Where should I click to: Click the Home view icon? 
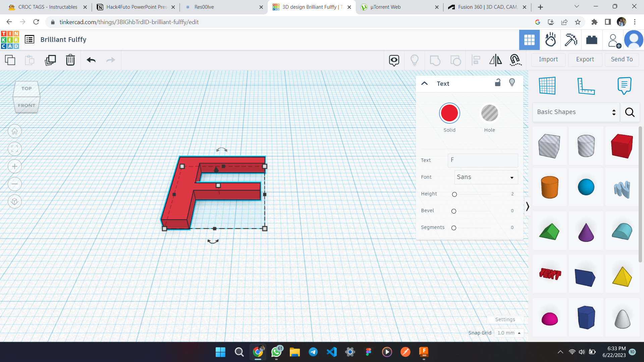15,131
